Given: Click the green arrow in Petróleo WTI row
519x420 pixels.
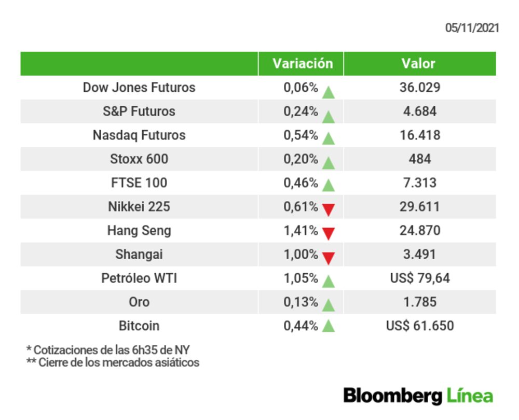Looking at the screenshot, I should pyautogui.click(x=328, y=281).
